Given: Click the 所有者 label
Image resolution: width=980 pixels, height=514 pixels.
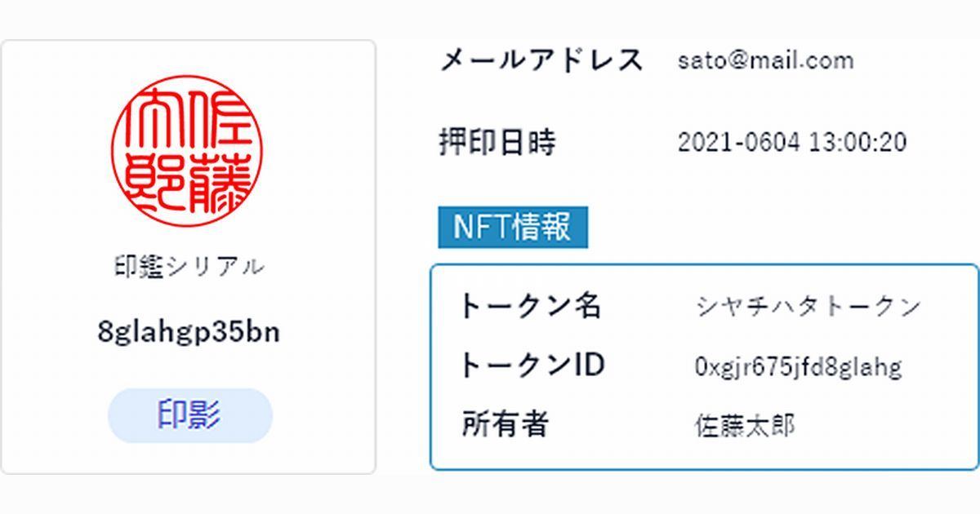Looking at the screenshot, I should pos(505,424).
